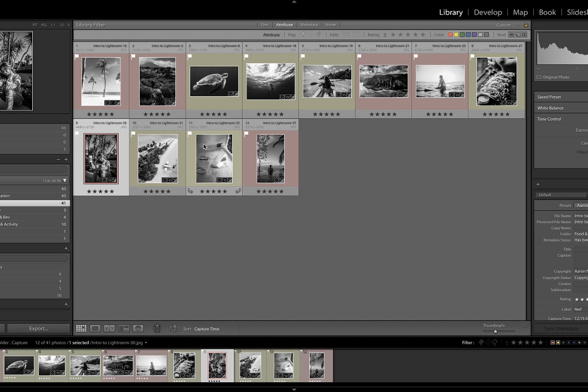
Task: Filter by red color label in Library Filter bar
Action: tap(450, 35)
